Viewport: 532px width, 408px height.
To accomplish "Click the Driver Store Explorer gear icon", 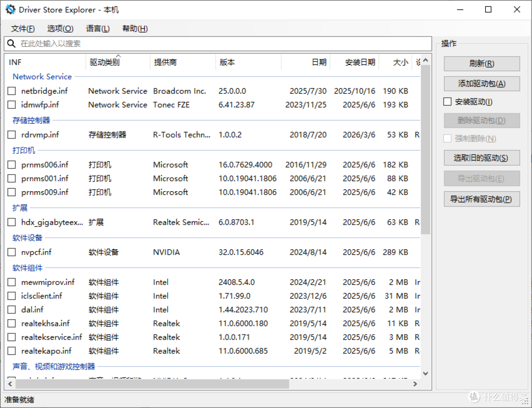I will click(x=10, y=9).
